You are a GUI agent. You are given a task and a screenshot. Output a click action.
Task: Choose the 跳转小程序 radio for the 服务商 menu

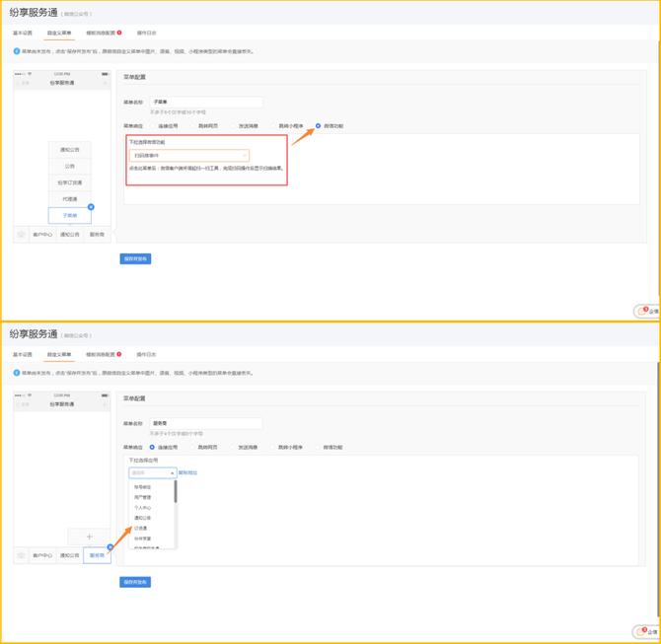pos(273,447)
